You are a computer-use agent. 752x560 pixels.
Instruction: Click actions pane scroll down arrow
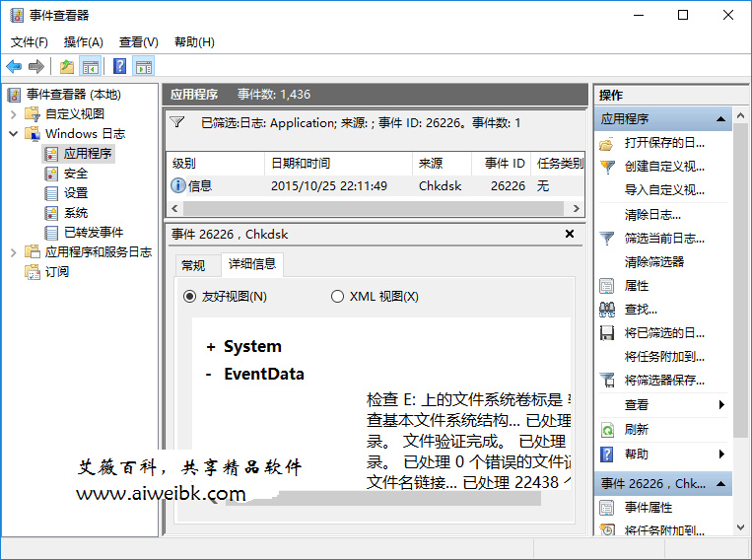[740, 527]
